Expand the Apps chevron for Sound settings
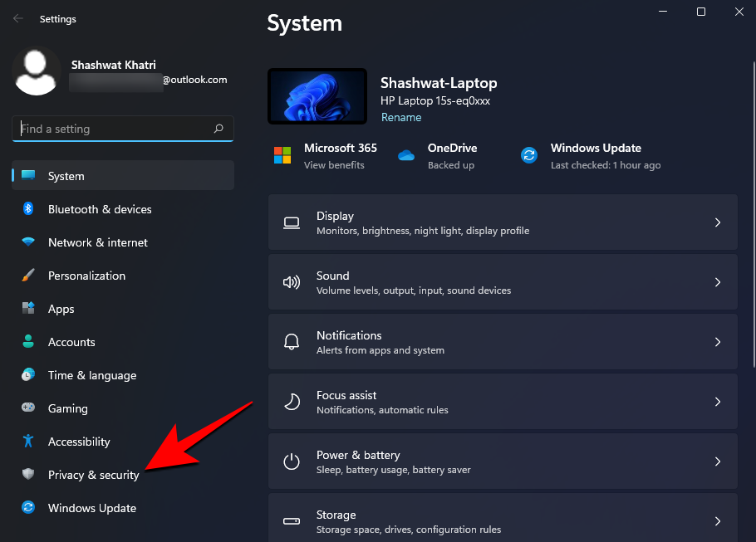 (x=718, y=282)
